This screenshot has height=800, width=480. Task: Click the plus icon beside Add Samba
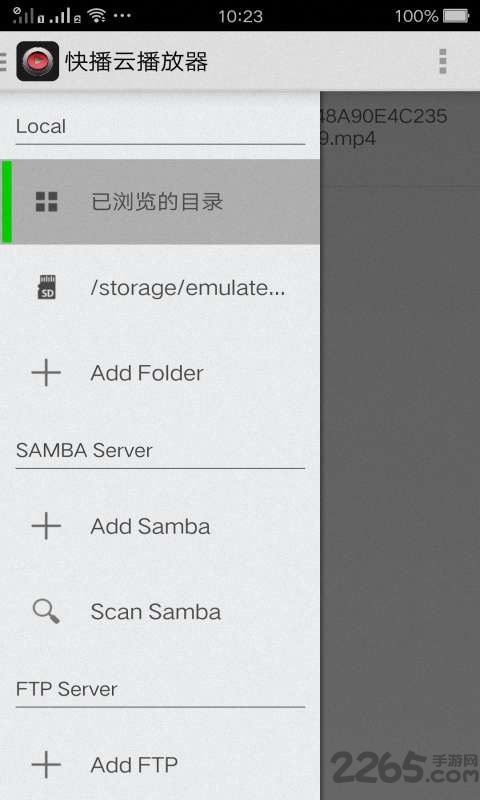point(46,526)
